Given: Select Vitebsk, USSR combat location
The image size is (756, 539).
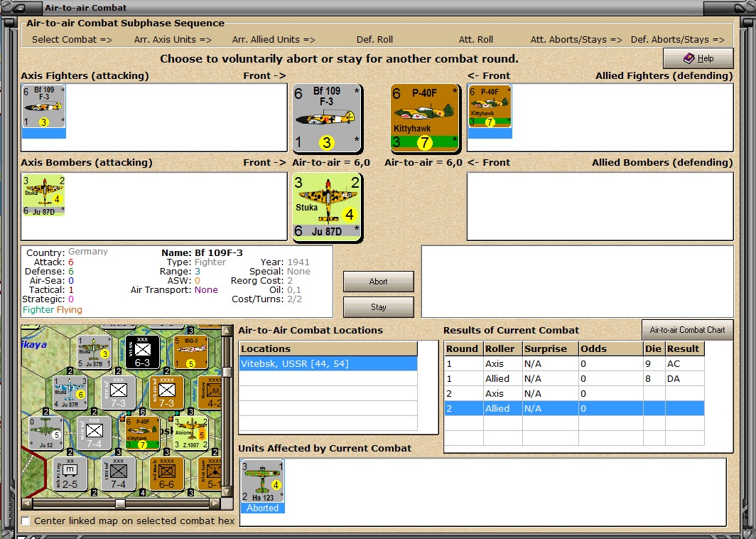Looking at the screenshot, I should point(328,363).
